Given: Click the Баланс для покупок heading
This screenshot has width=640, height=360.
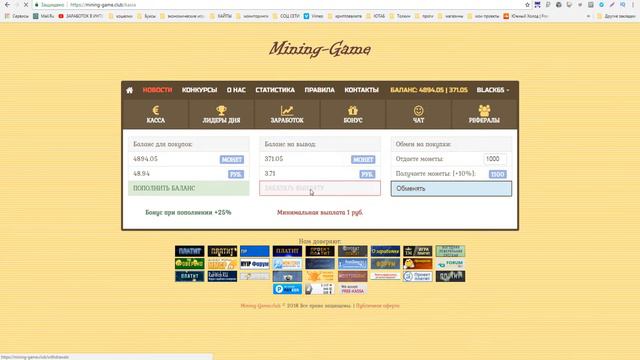Looking at the screenshot, I should tap(162, 144).
